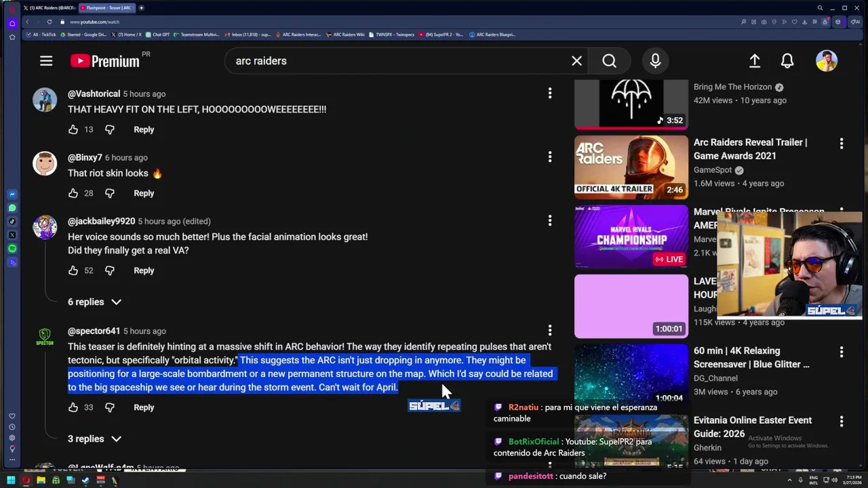Expand the 3 replies thread
The image size is (868, 488).
94,439
